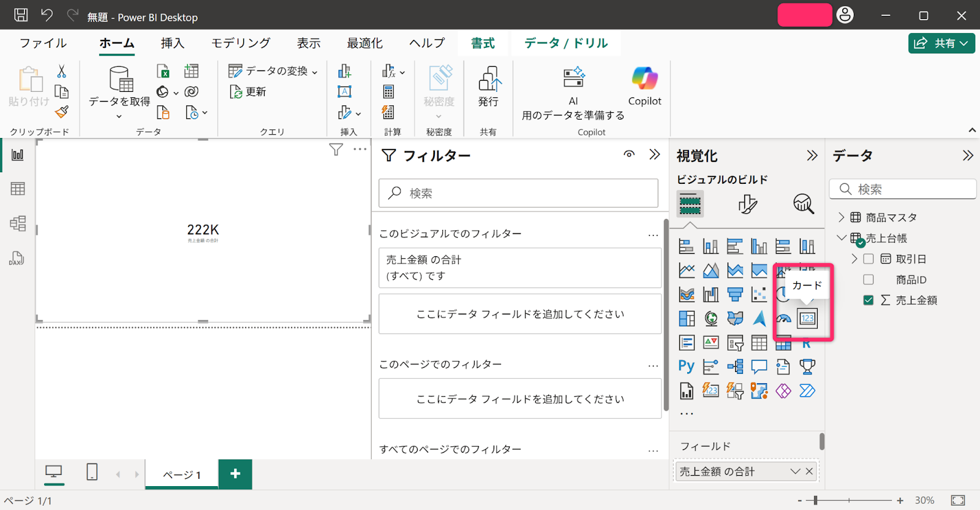
Task: Open DAX query view in left sidebar
Action: [x=17, y=258]
